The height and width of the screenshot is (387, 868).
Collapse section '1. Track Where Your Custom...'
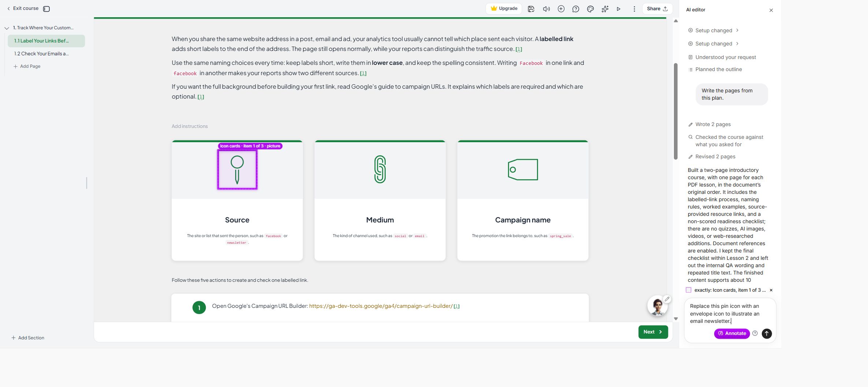tap(7, 28)
